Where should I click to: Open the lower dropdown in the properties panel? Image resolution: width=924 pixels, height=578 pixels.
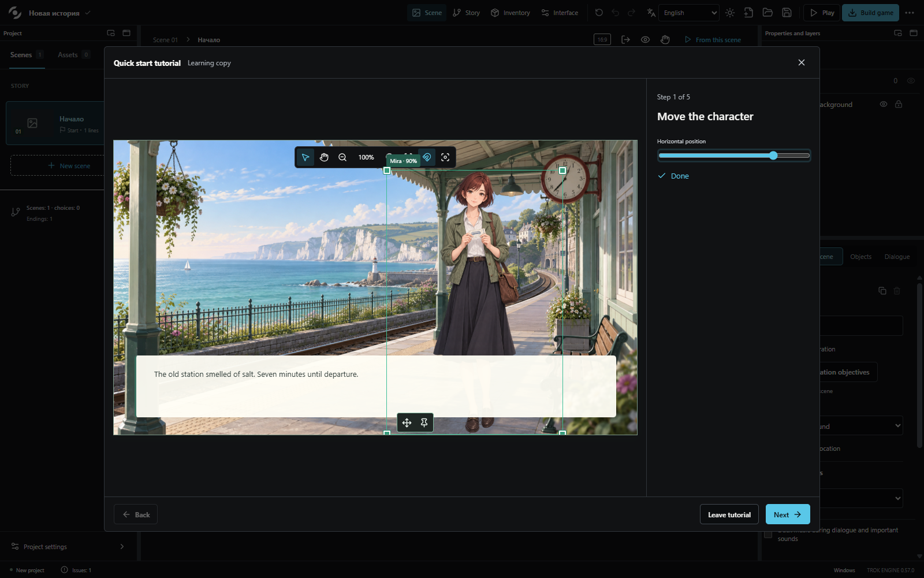(861, 498)
